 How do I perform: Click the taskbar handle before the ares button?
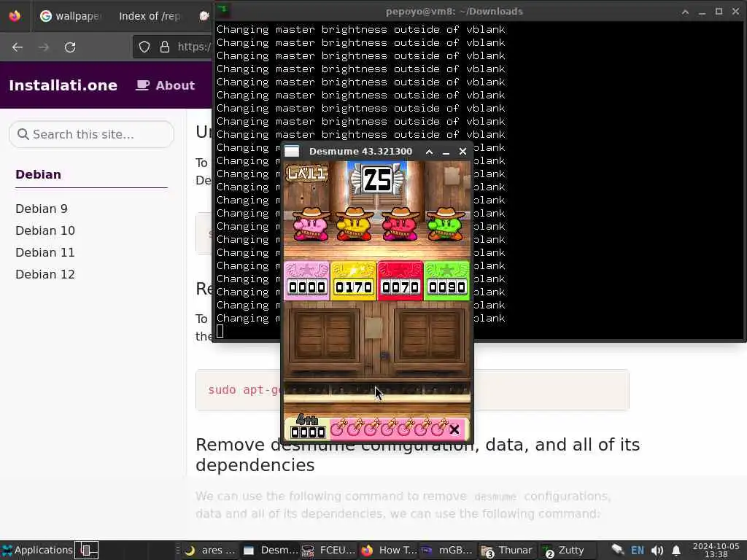(x=177, y=550)
